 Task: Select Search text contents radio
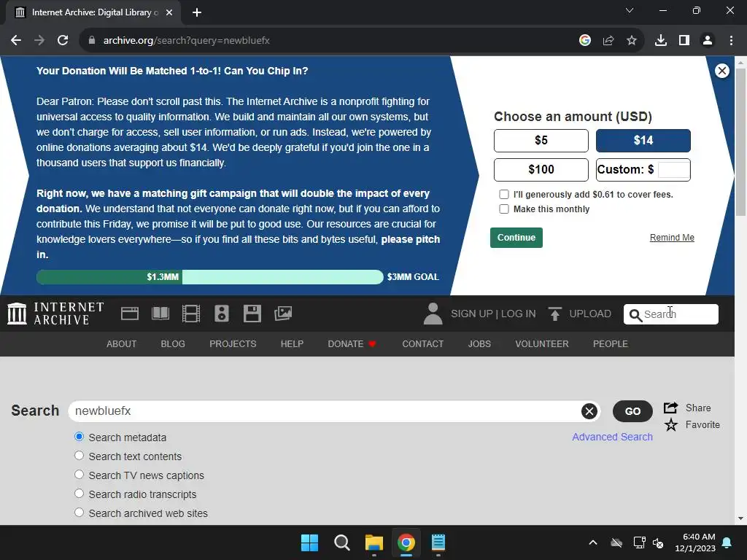click(79, 456)
